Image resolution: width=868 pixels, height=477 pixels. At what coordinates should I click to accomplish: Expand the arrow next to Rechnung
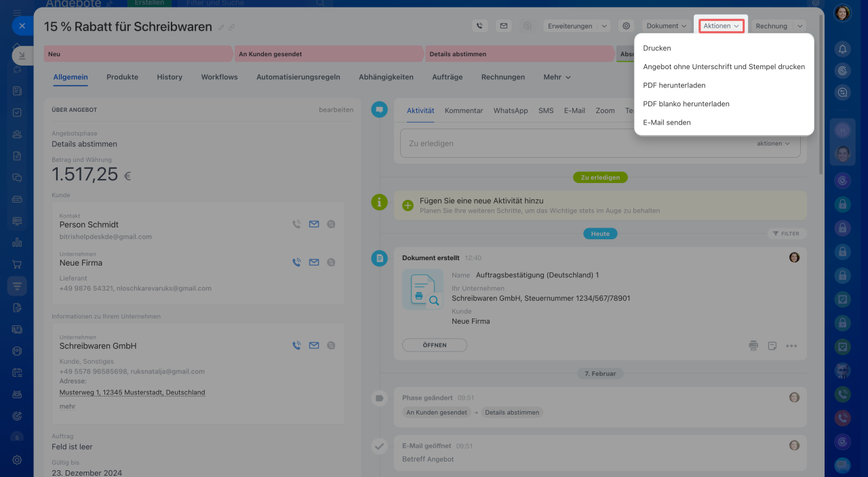[800, 26]
